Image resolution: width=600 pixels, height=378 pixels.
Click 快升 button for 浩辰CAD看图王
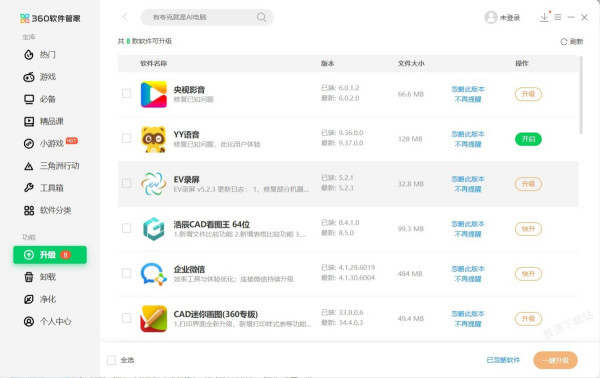pyautogui.click(x=528, y=229)
